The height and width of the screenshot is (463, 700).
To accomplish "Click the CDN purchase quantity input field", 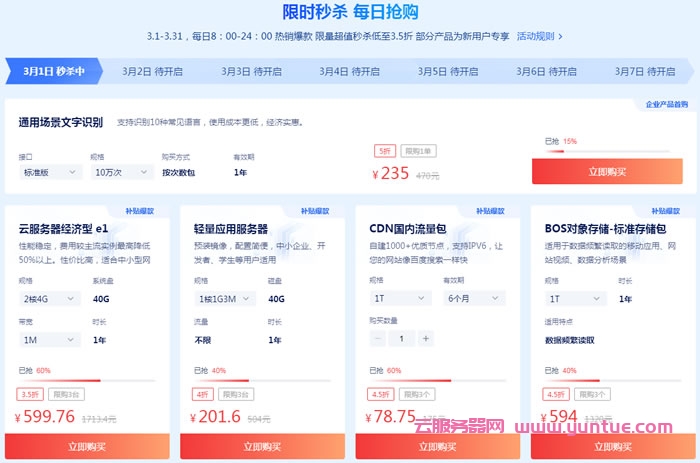I will tap(402, 338).
